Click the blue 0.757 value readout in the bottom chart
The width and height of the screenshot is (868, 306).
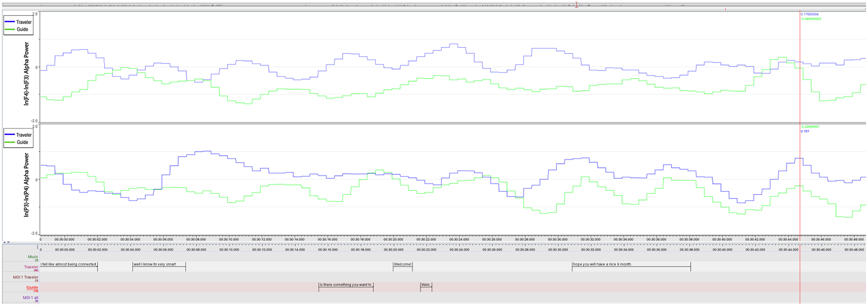(x=805, y=131)
